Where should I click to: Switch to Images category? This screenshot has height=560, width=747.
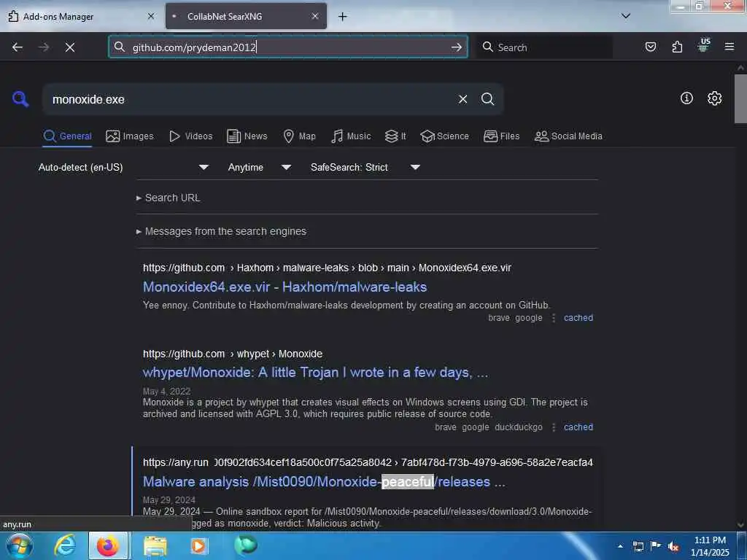[130, 136]
